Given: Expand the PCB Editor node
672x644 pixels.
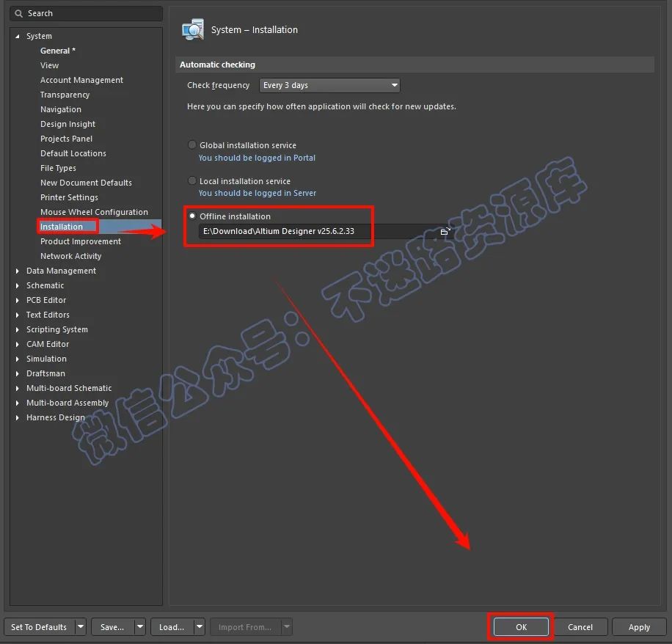Looking at the screenshot, I should 17,300.
